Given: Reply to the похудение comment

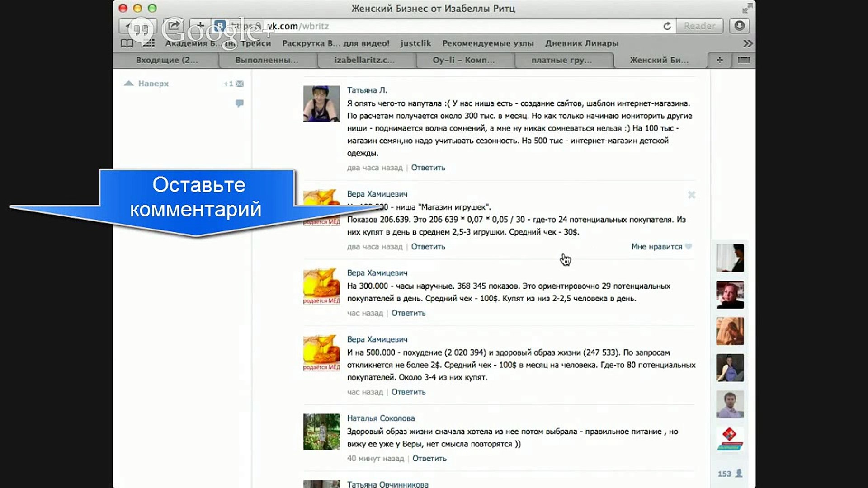Looking at the screenshot, I should click(x=408, y=392).
